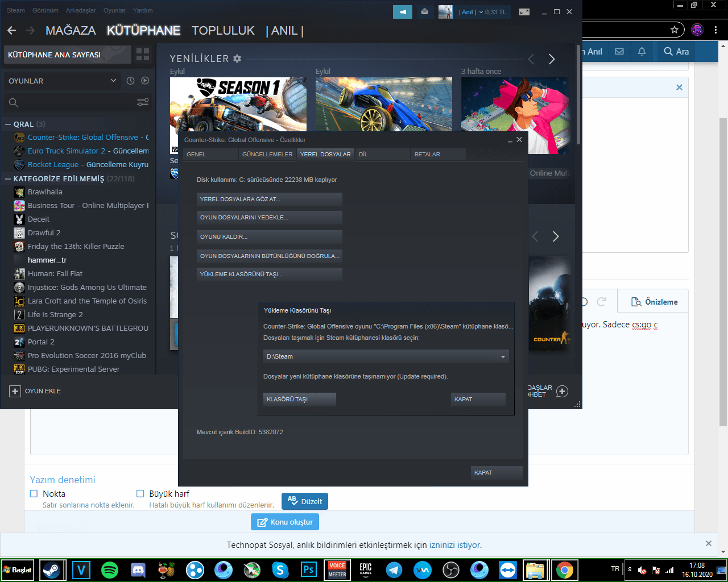Switch to the Betalar tab

[439, 154]
